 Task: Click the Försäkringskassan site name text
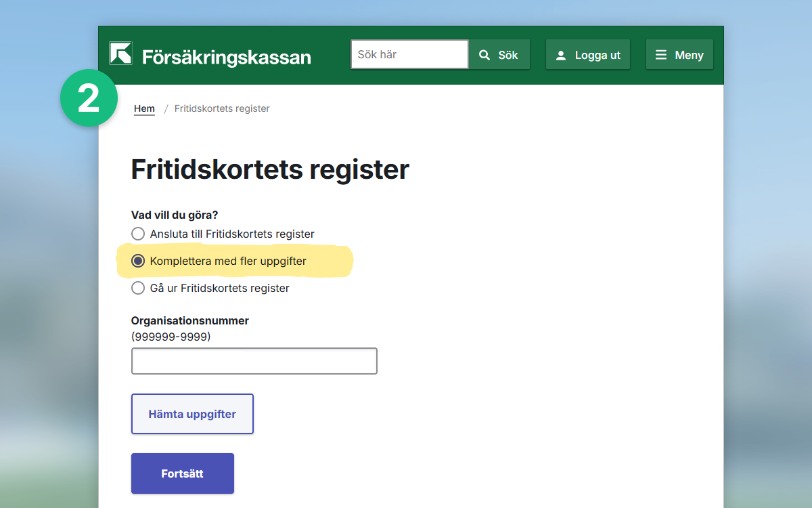click(x=226, y=57)
